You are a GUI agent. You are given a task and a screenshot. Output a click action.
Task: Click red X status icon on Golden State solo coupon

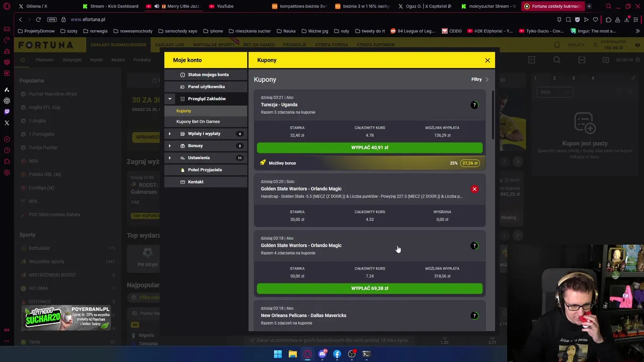click(474, 189)
